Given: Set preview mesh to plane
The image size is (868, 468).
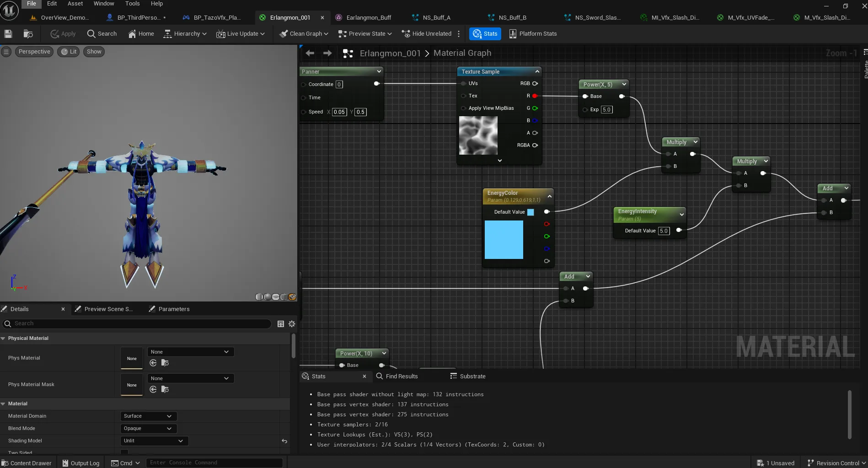Looking at the screenshot, I should [x=275, y=297].
